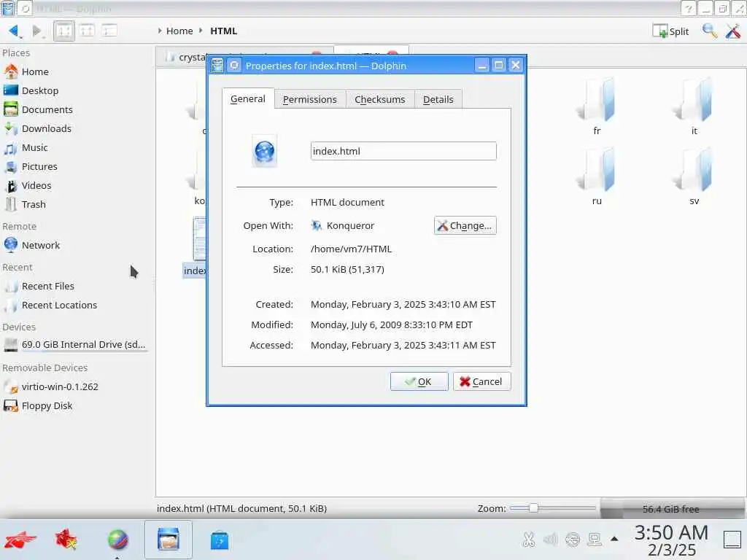This screenshot has height=560, width=747.
Task: Click the index.html file name field
Action: [403, 151]
